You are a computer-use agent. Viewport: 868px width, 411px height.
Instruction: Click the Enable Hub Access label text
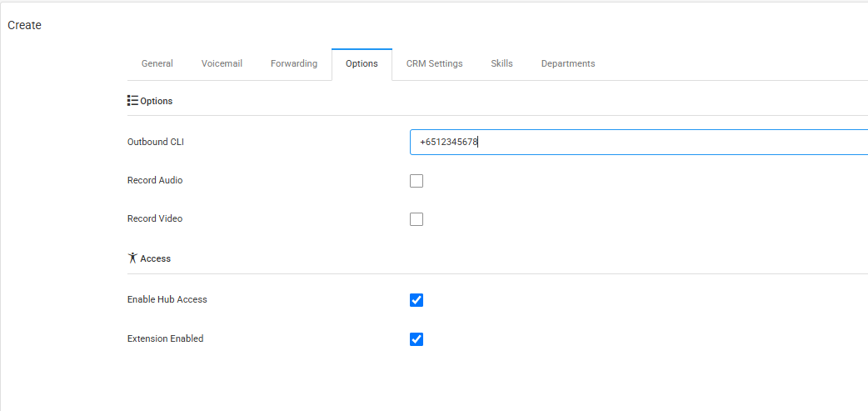[167, 300]
